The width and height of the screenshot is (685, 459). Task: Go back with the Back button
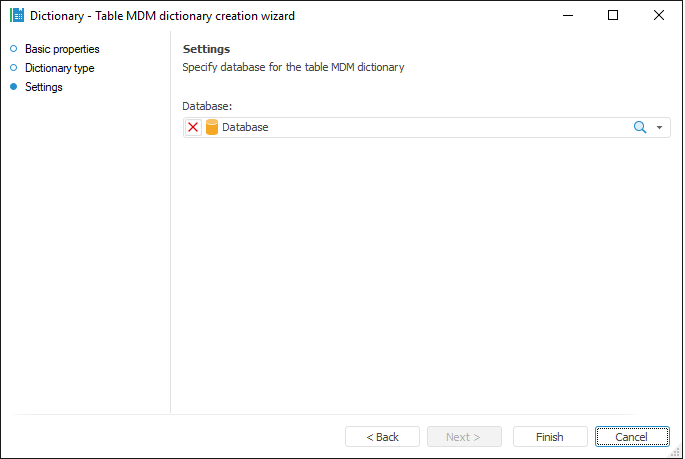pos(382,437)
